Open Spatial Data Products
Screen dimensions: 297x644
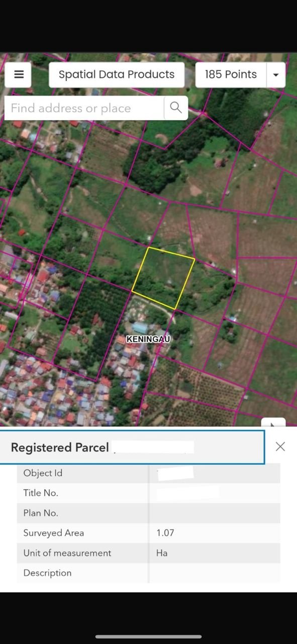[x=117, y=74]
